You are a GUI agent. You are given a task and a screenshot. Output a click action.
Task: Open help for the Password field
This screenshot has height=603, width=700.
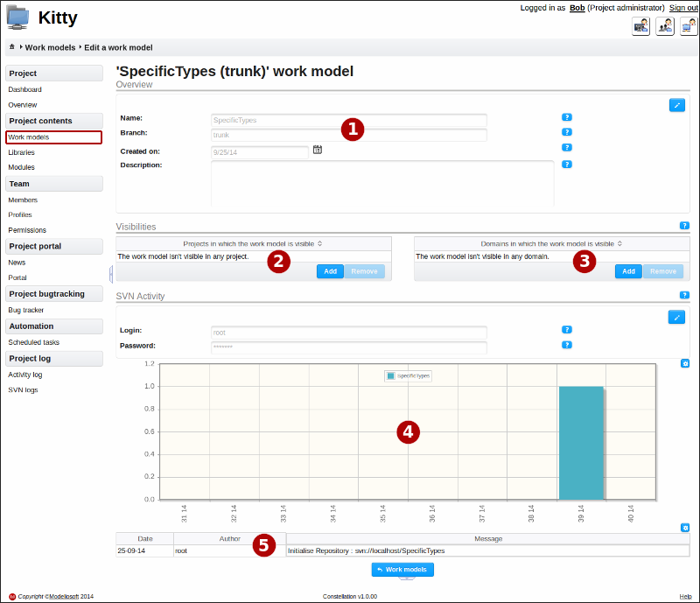(566, 345)
